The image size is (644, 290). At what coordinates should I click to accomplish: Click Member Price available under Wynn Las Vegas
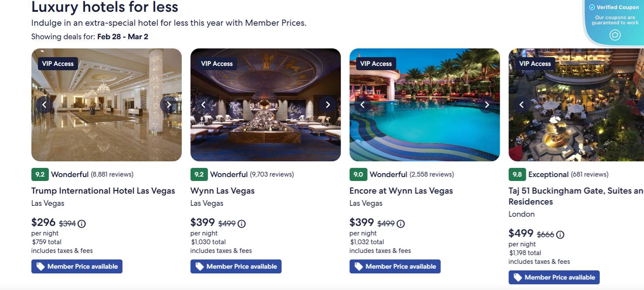coord(236,266)
